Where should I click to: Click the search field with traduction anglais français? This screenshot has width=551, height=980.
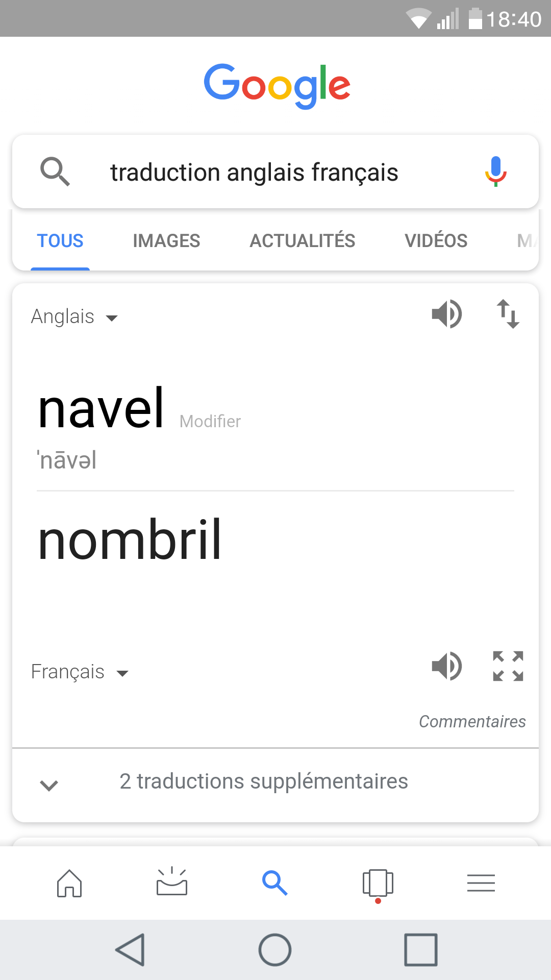click(x=275, y=172)
